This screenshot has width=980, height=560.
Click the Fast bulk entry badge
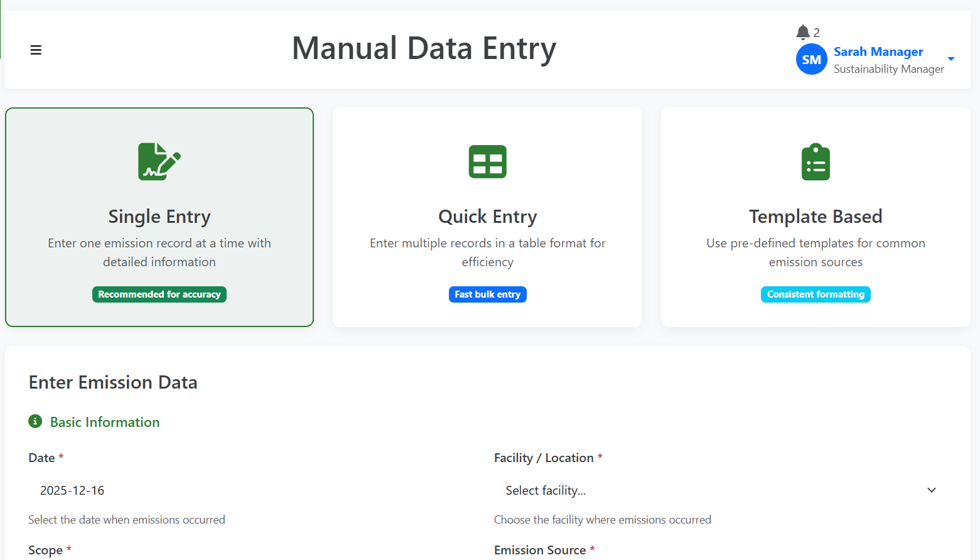click(x=487, y=294)
